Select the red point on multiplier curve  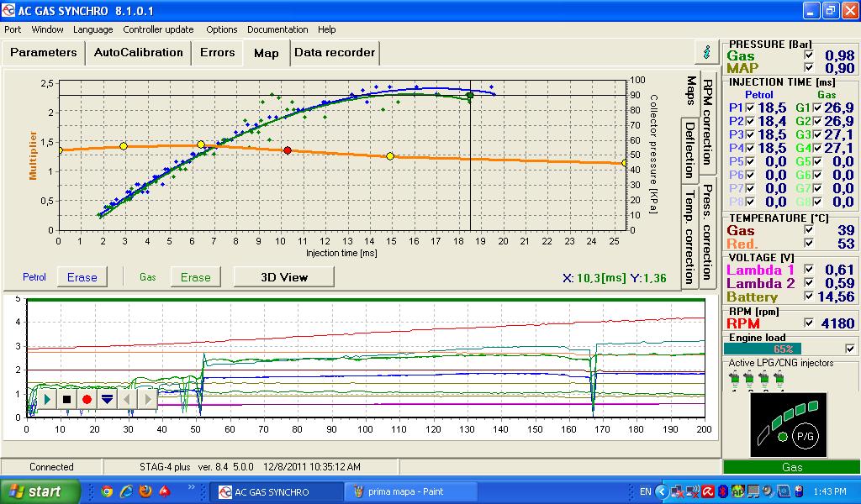tap(288, 150)
